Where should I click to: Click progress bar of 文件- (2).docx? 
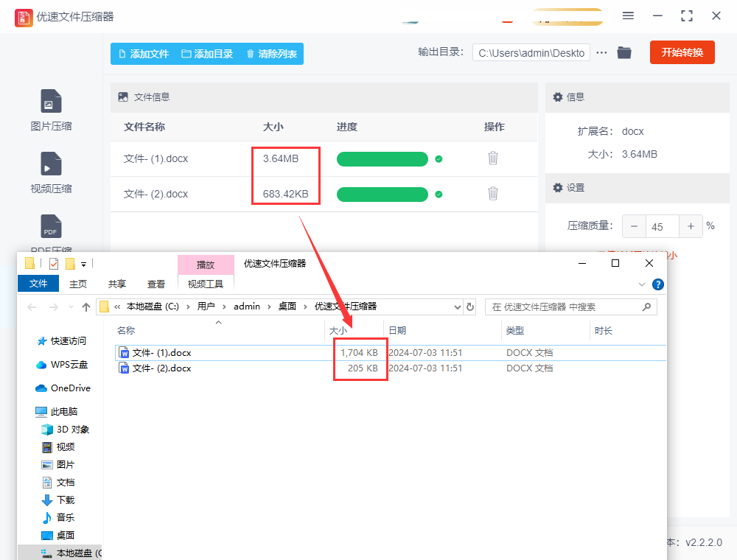[382, 194]
